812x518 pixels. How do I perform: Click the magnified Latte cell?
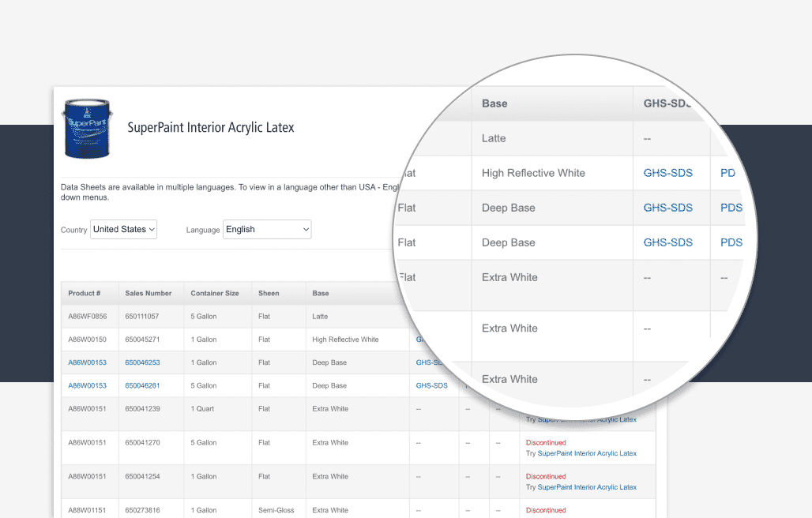coord(494,139)
